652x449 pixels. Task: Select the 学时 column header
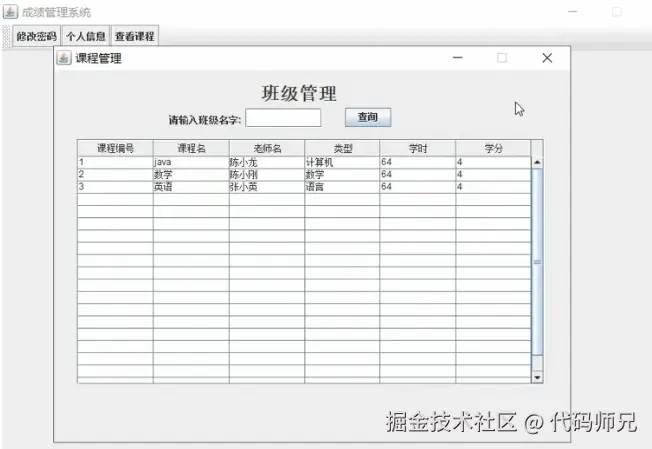click(x=417, y=148)
